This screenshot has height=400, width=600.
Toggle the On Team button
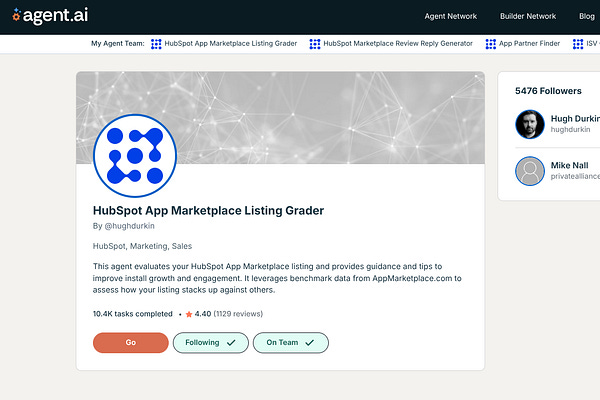[290, 343]
